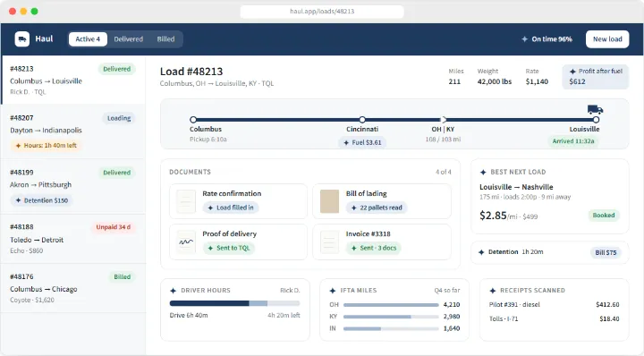Click the Louisville route stop marker
The width and height of the screenshot is (644, 356).
(x=596, y=120)
